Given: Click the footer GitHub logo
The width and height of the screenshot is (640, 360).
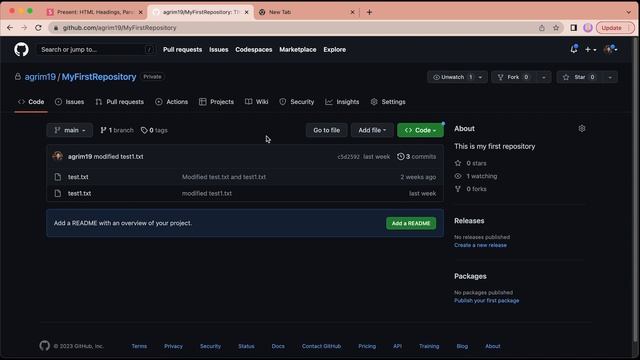Looking at the screenshot, I should pos(44,346).
